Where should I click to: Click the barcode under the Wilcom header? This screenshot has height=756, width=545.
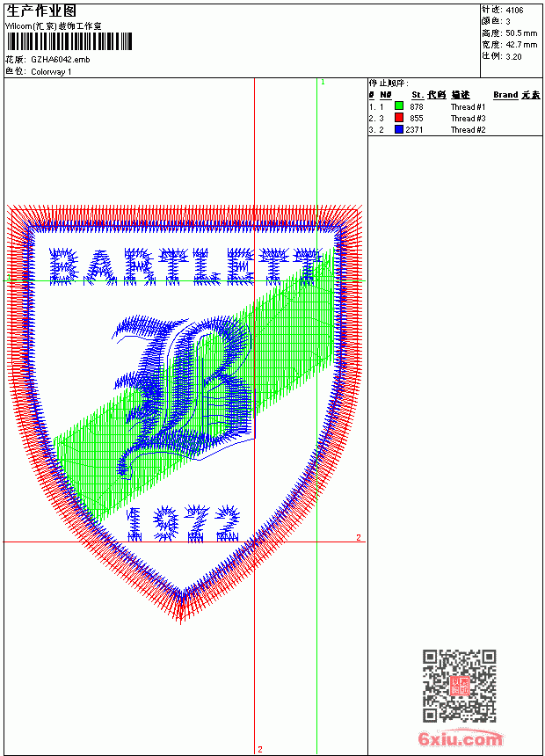click(x=69, y=41)
